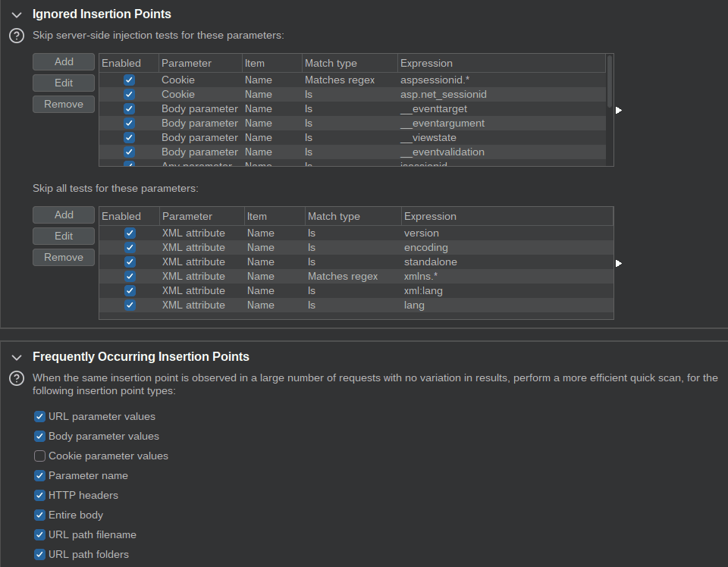Image resolution: width=728 pixels, height=567 pixels.
Task: Sort by the Expression column in top table
Action: click(x=500, y=63)
